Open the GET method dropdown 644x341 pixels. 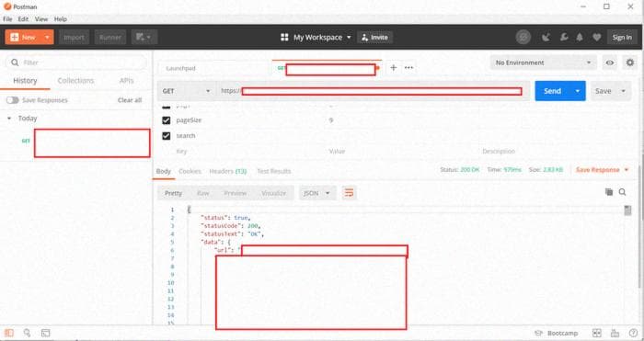(x=187, y=91)
